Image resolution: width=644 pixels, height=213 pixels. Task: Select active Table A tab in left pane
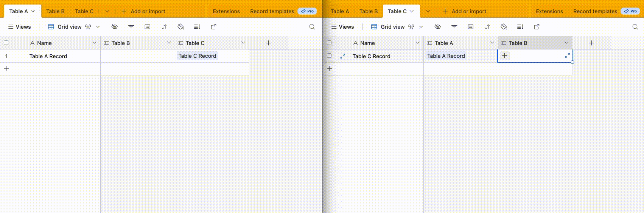pos(22,11)
